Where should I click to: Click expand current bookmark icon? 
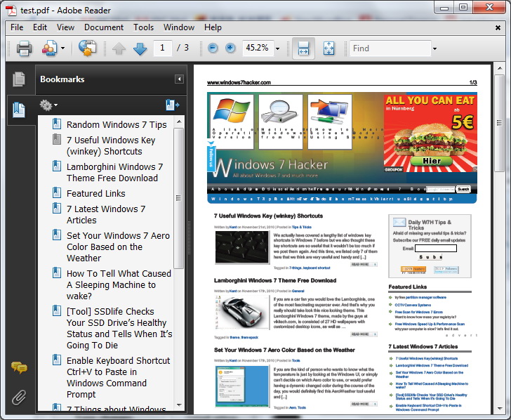click(173, 105)
